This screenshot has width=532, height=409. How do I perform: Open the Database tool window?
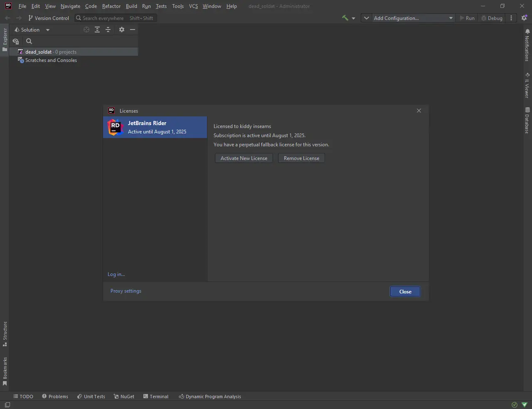click(x=527, y=120)
